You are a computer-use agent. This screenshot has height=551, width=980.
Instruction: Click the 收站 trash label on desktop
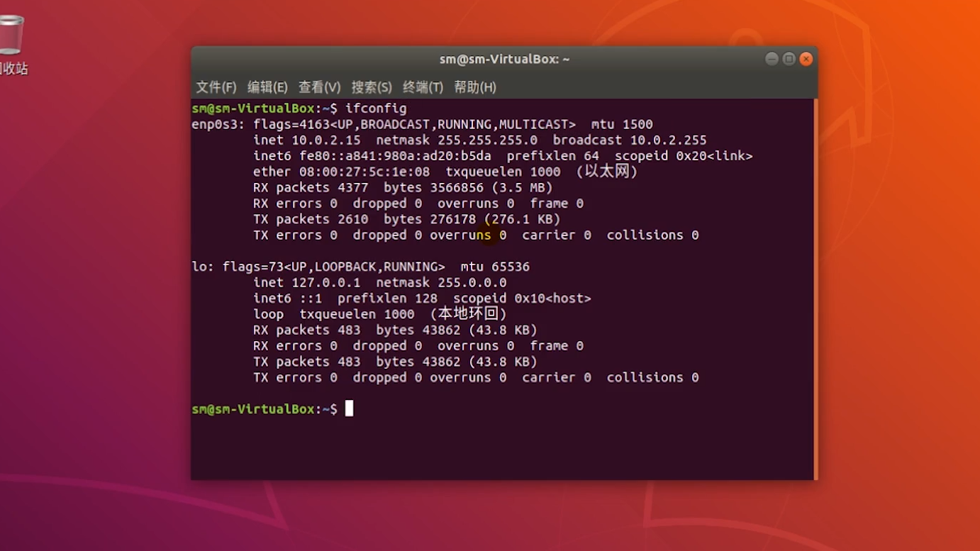tap(13, 69)
